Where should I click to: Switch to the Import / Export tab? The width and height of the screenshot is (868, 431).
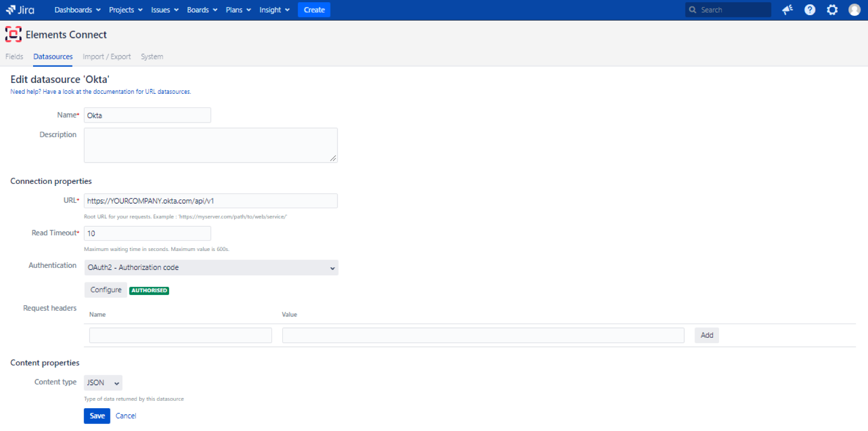click(107, 56)
